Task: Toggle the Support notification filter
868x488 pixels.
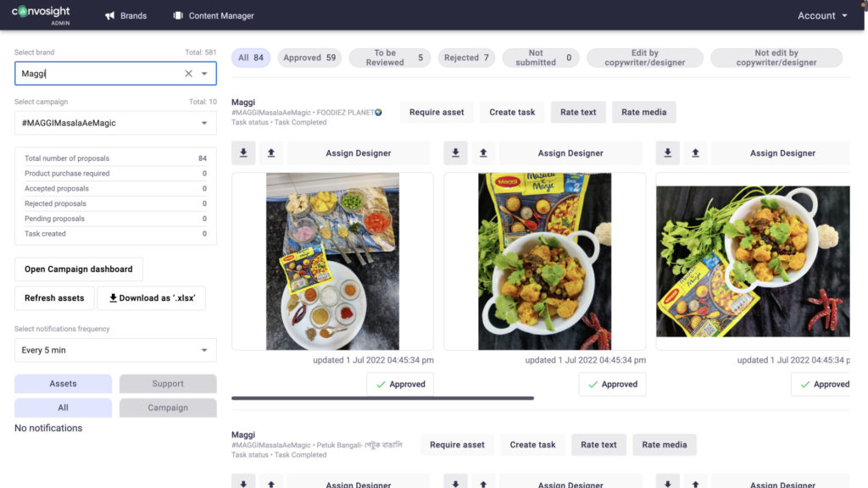Action: (x=168, y=384)
